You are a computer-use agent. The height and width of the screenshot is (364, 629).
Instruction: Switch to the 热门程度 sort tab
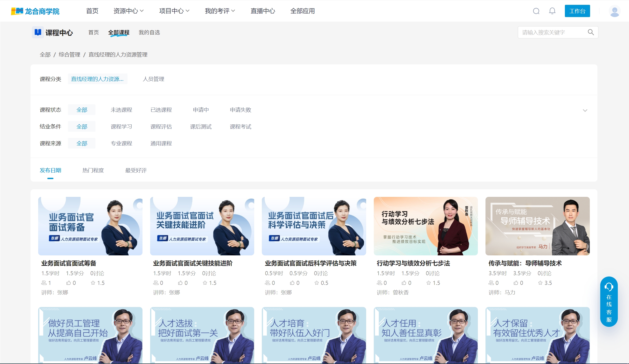(x=93, y=170)
